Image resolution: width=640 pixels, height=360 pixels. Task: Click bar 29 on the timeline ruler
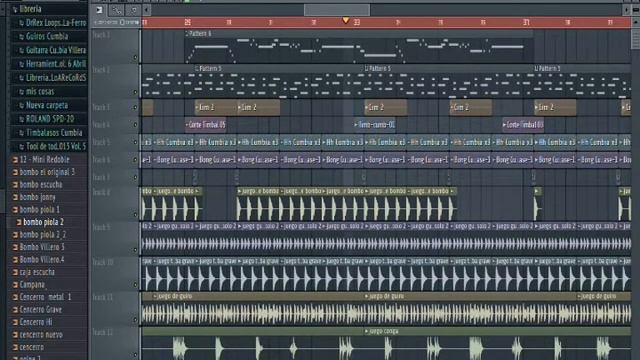pyautogui.click(x=187, y=22)
